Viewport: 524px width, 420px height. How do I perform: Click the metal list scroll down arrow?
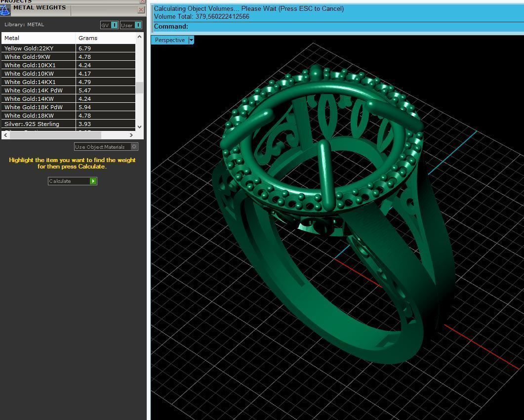click(x=140, y=126)
